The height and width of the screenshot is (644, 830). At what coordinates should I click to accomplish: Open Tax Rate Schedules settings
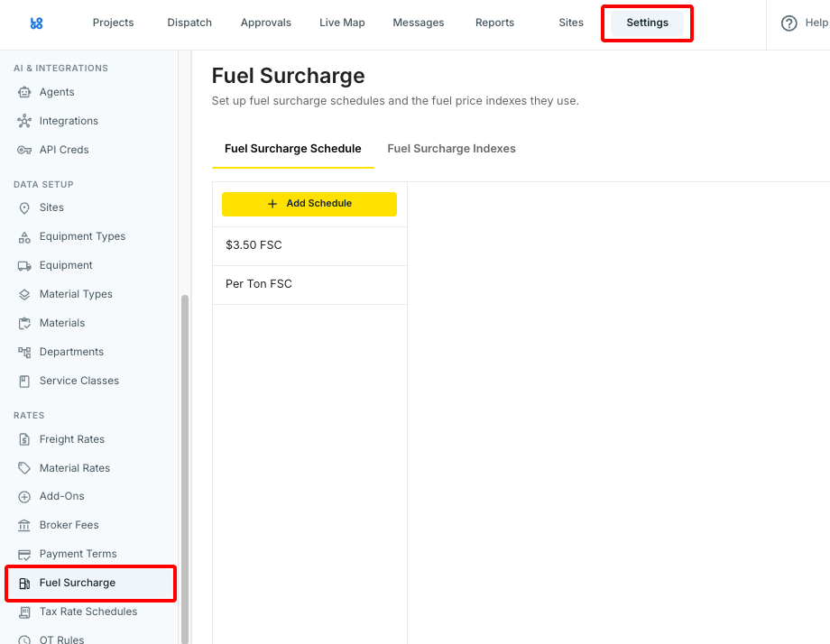pyautogui.click(x=88, y=612)
